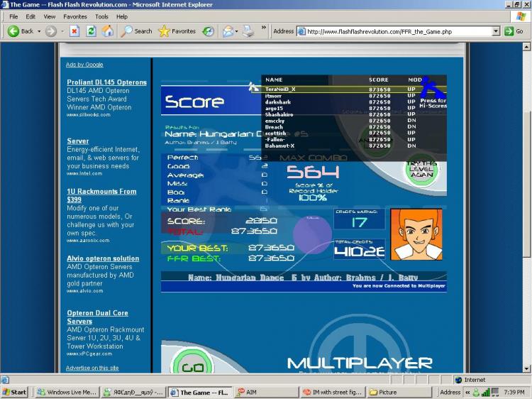Expand toolbar overflow chevron

pyautogui.click(x=264, y=28)
